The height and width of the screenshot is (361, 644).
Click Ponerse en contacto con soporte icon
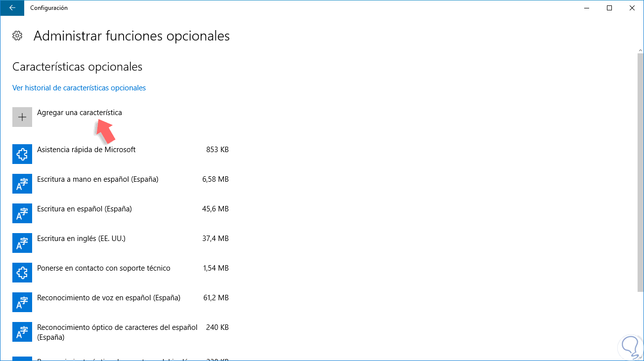[x=22, y=273]
